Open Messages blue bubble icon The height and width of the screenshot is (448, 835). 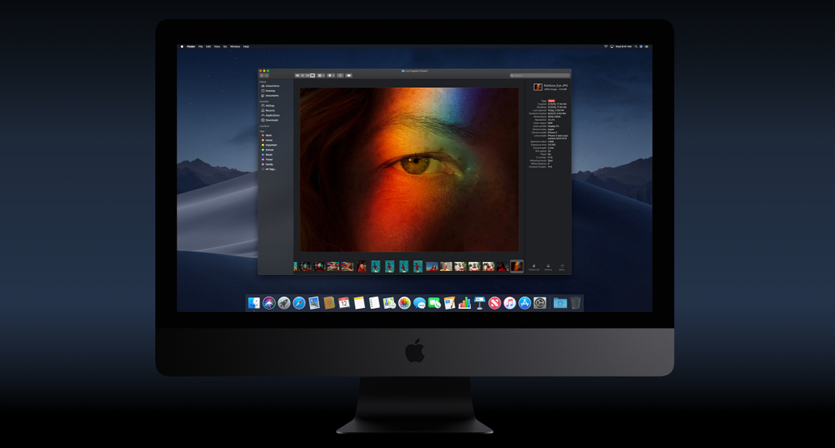419,303
